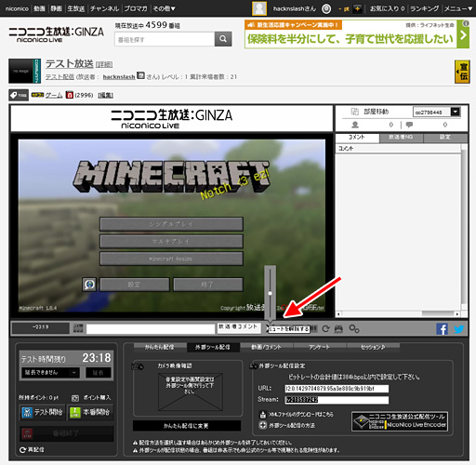Share broadcast on Twitter

pos(459,329)
